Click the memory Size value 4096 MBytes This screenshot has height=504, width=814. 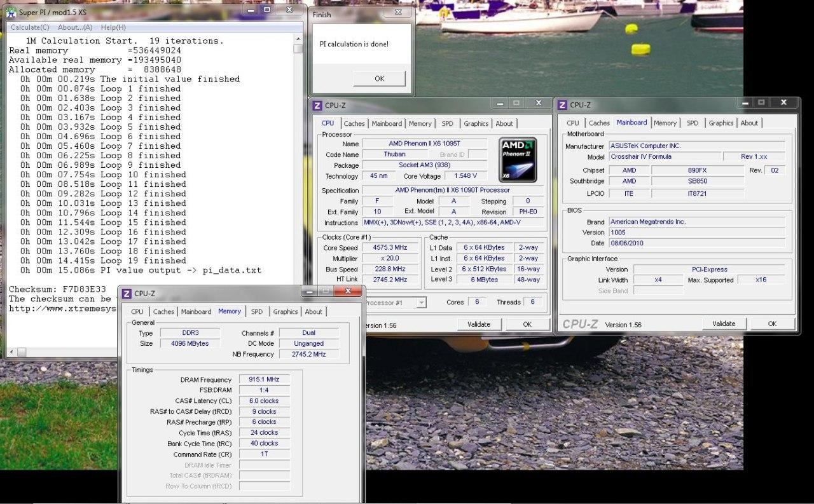pos(189,344)
